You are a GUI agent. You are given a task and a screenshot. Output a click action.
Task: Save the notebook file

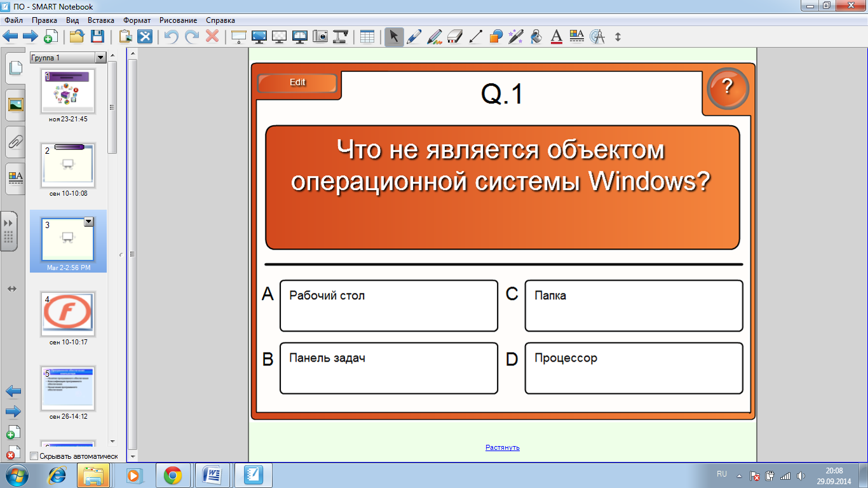(97, 36)
